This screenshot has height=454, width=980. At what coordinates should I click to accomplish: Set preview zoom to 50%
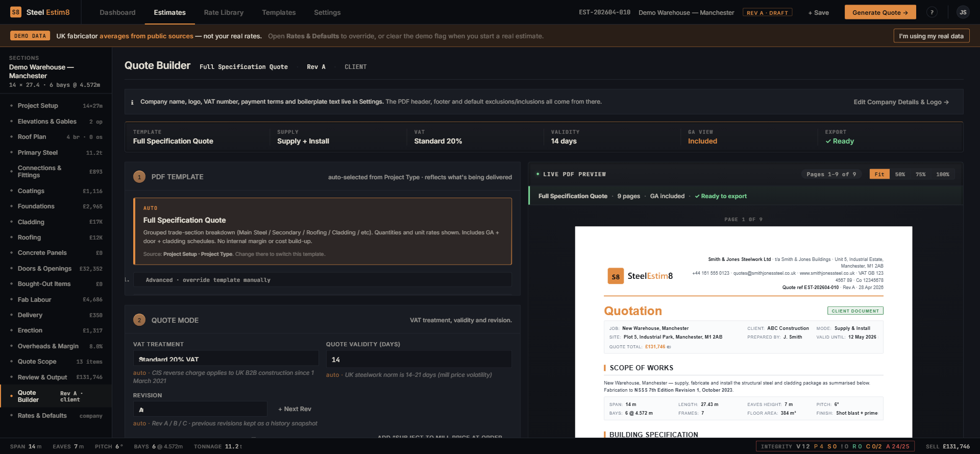[x=900, y=174]
